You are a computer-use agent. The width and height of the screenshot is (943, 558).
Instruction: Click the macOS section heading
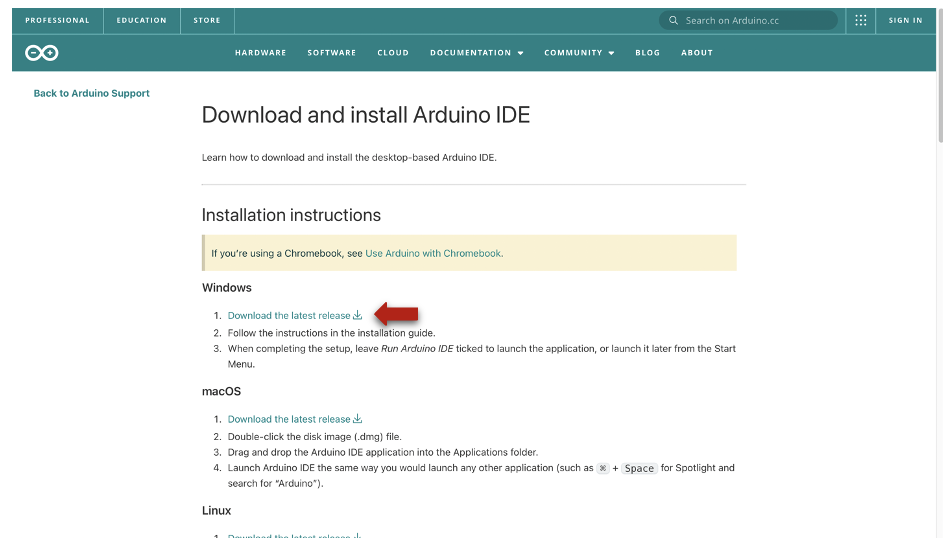(221, 391)
